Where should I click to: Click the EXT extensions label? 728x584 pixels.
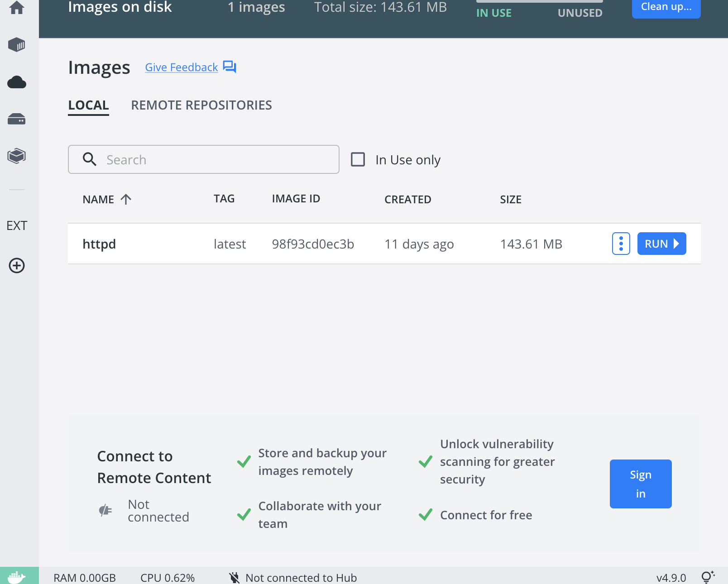click(x=17, y=225)
